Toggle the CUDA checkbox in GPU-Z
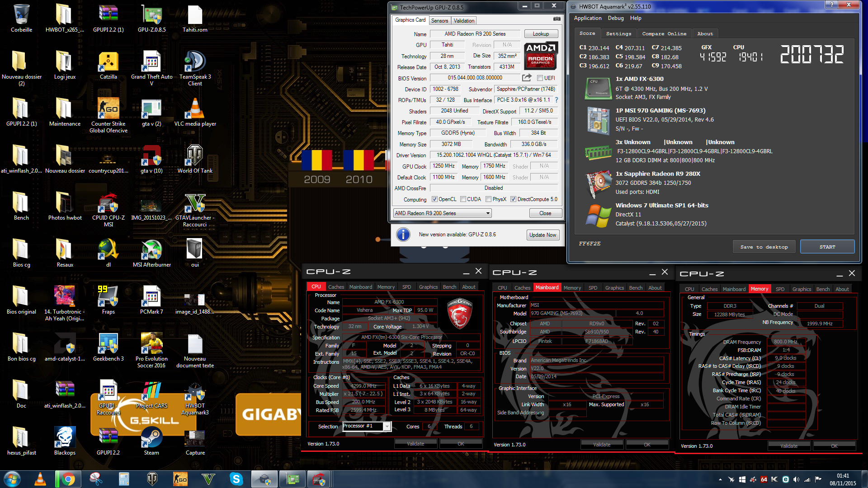 point(463,199)
